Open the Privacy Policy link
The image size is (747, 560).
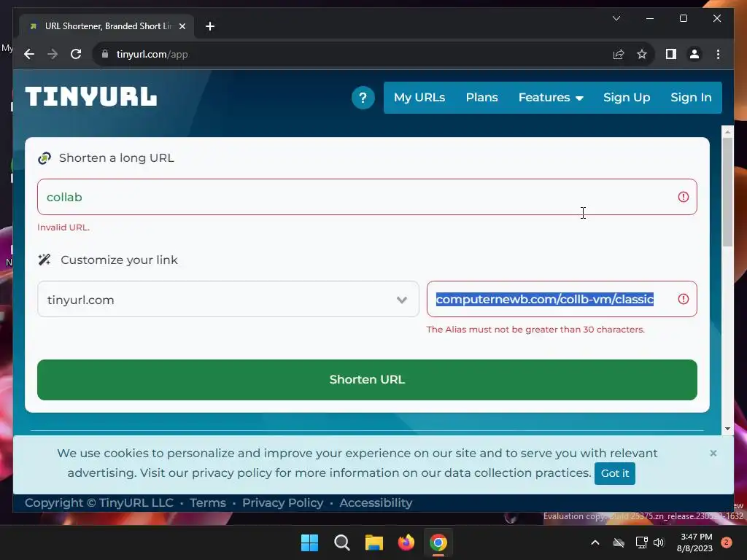pos(282,503)
